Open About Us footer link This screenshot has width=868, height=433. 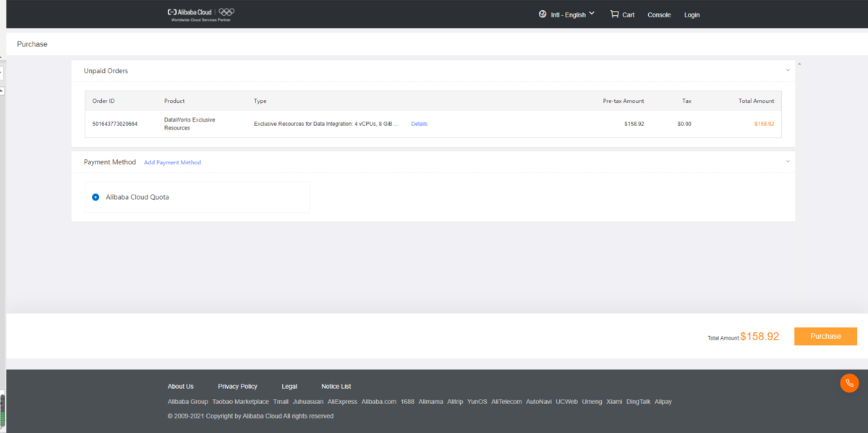pos(181,386)
